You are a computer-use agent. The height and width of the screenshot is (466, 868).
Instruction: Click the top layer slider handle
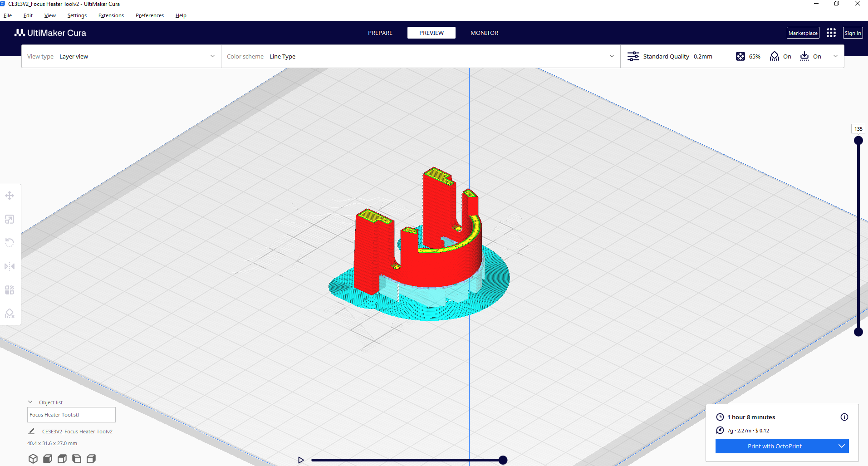point(858,141)
